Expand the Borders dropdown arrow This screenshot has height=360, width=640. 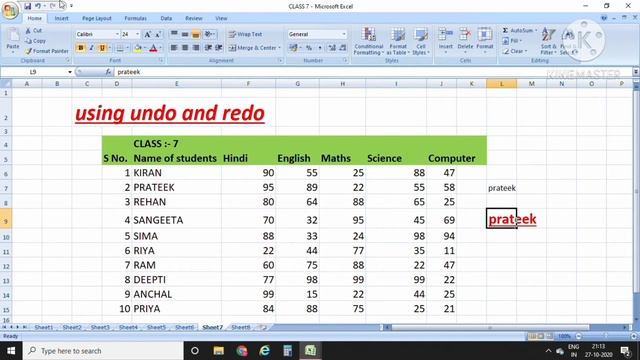(x=127, y=48)
